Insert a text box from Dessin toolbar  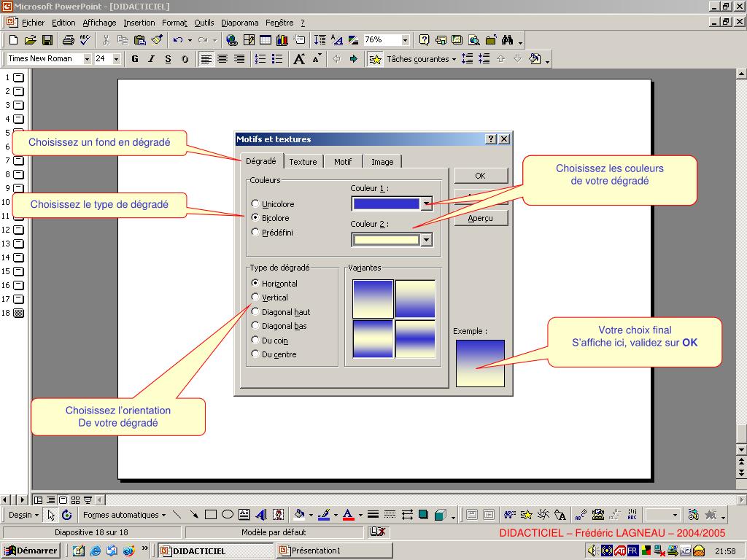click(x=244, y=515)
